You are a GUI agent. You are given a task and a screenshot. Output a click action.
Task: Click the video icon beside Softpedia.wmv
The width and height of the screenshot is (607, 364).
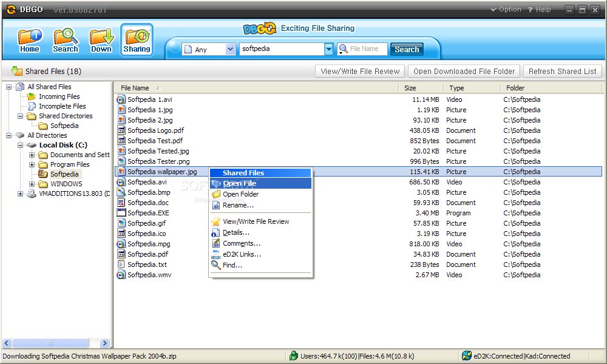[121, 275]
